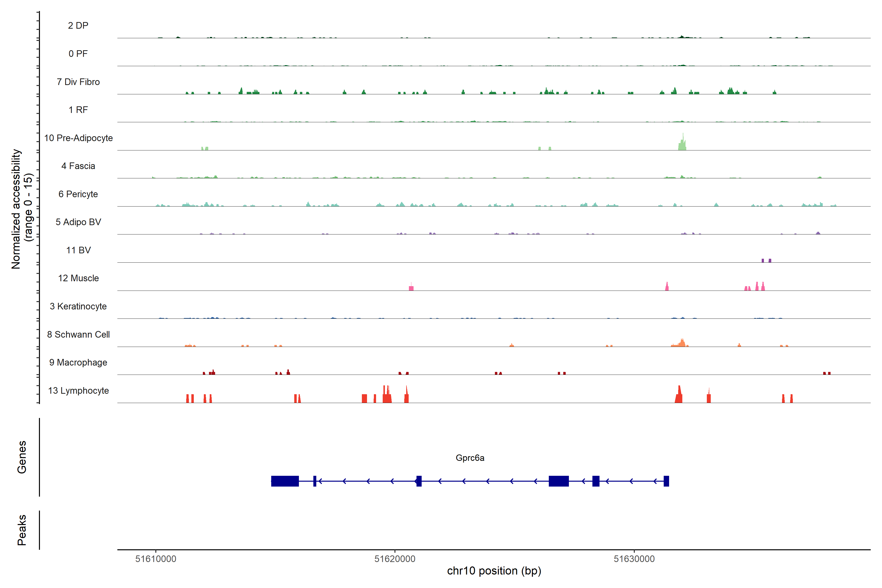The width and height of the screenshot is (882, 588).
Task: Click the rightmost Gprc6a exon block
Action: 666,481
